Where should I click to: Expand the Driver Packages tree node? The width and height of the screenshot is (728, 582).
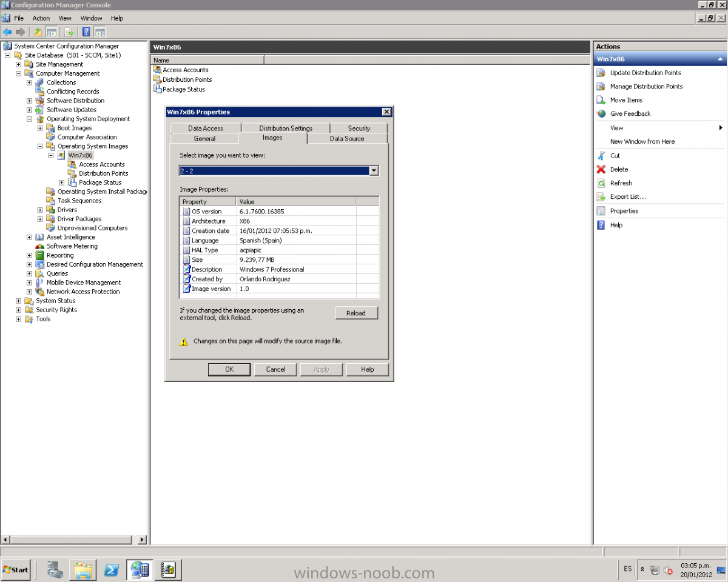40,219
